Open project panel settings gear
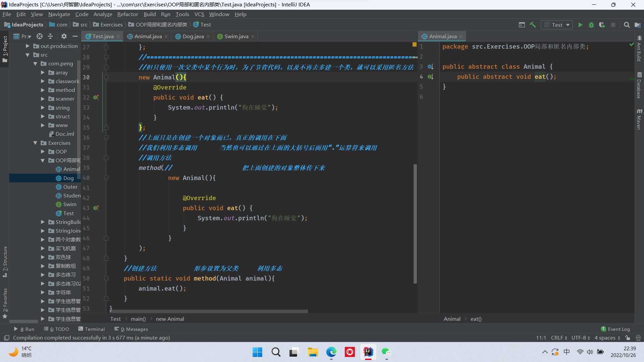Image resolution: width=644 pixels, height=362 pixels. pyautogui.click(x=64, y=36)
